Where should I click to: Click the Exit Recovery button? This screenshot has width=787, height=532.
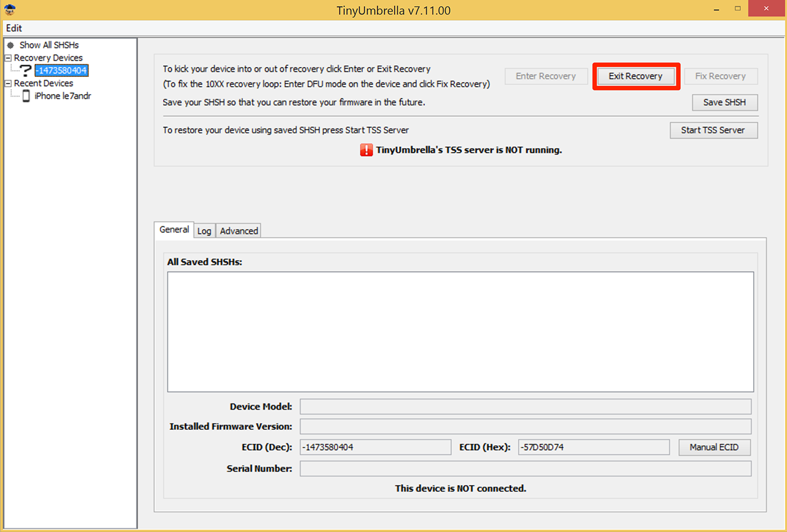pyautogui.click(x=636, y=76)
